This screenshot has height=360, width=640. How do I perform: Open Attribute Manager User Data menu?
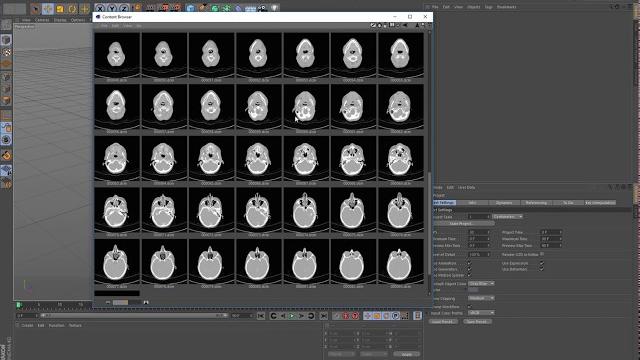click(466, 188)
